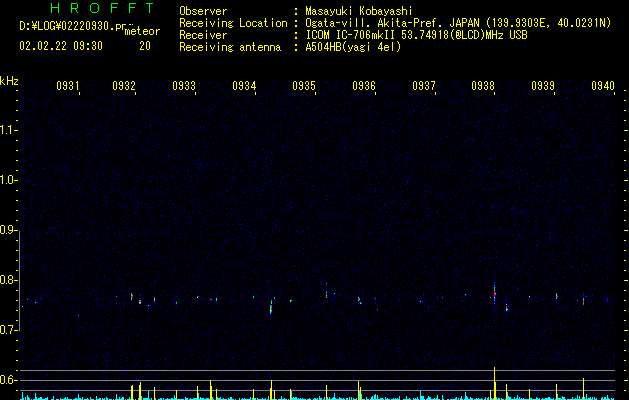This screenshot has height=400, width=629.
Task: Click the 1.1 frequency axis label
Action: click(7, 130)
